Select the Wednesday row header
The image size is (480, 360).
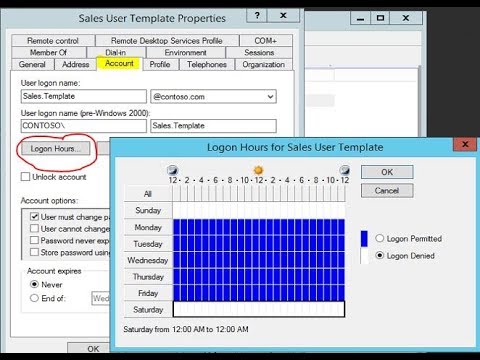click(148, 260)
